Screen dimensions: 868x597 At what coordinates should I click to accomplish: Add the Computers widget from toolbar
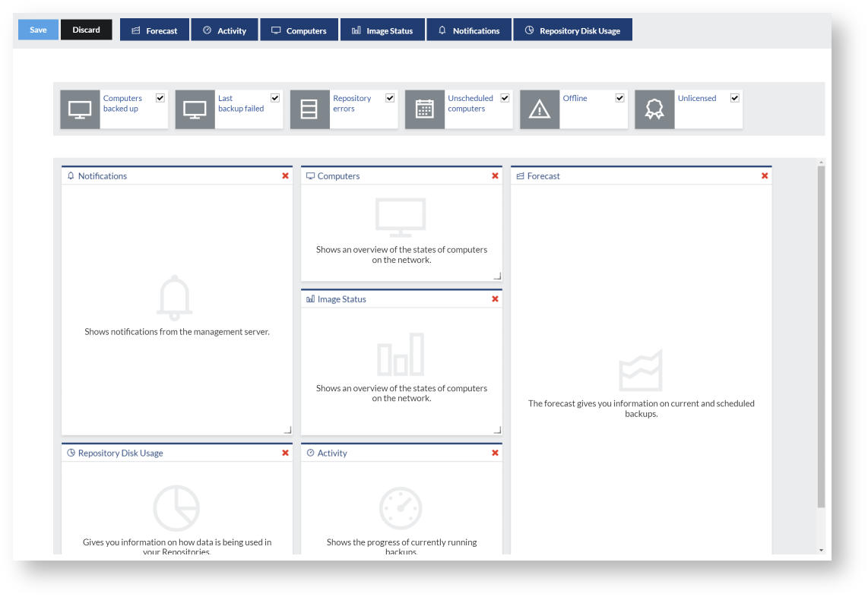pos(299,30)
